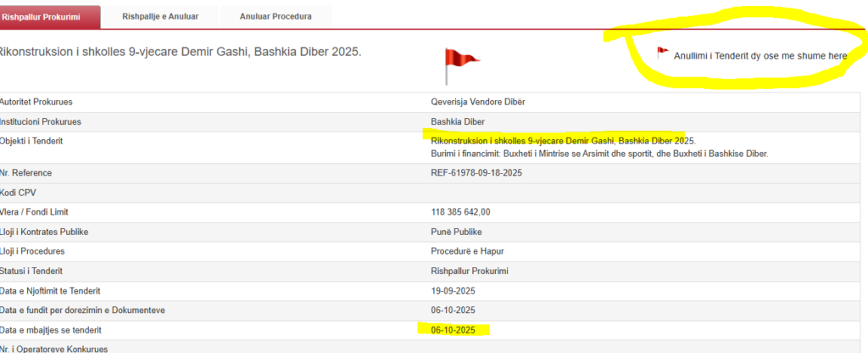This screenshot has height=353, width=868.
Task: Switch to the Rishpallur Prokurimi tab
Action: 49,16
